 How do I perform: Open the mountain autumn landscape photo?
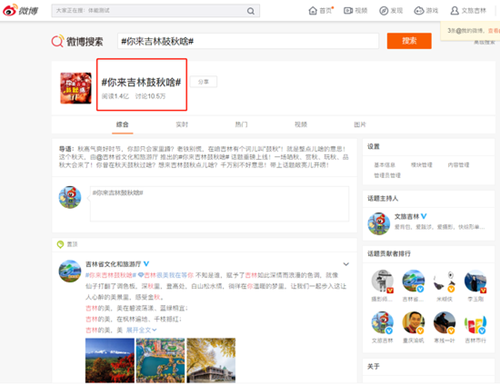click(x=110, y=360)
